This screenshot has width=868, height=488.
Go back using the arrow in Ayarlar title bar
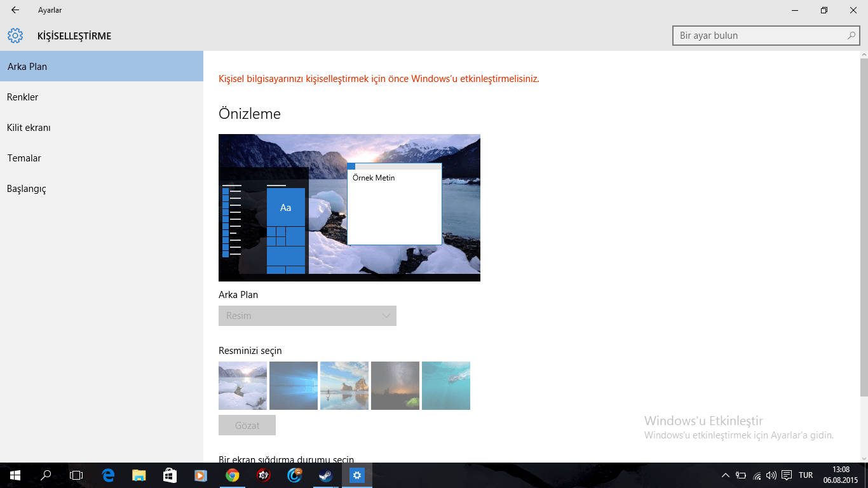(x=15, y=10)
